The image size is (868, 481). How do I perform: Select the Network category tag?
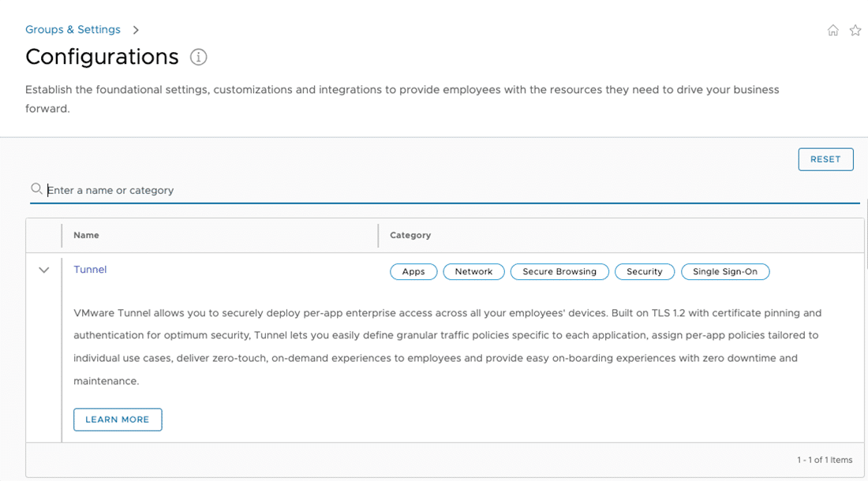[x=473, y=271]
